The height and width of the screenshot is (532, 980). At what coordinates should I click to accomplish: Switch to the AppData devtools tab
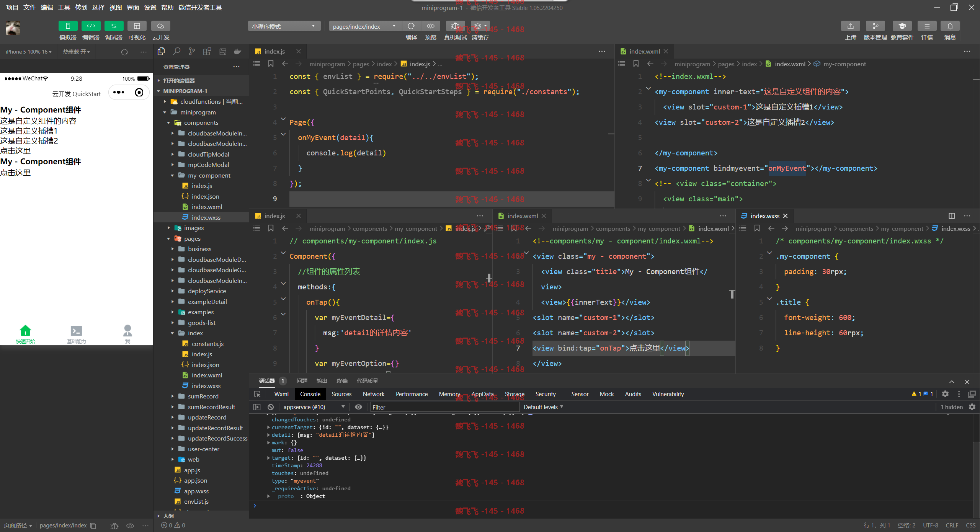(x=482, y=394)
